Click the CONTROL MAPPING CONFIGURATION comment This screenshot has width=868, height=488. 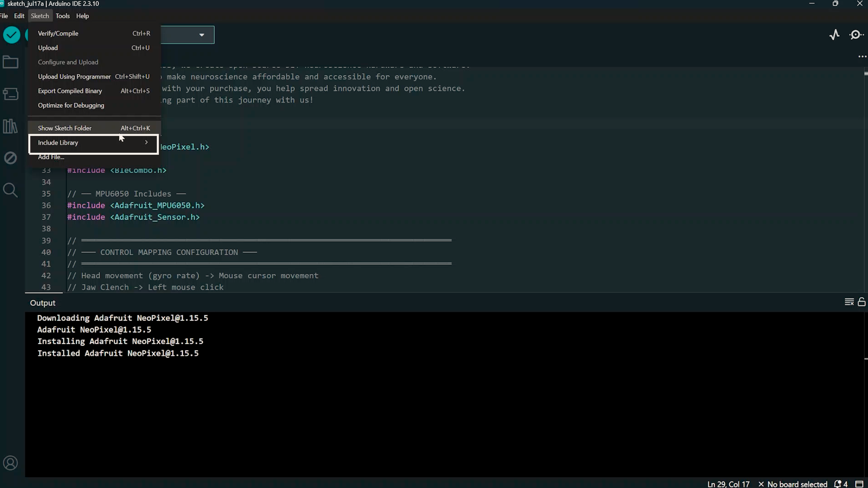(162, 252)
